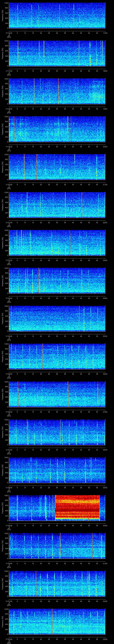
Task: Click the 31:00 end time label
Action: [105, 563]
